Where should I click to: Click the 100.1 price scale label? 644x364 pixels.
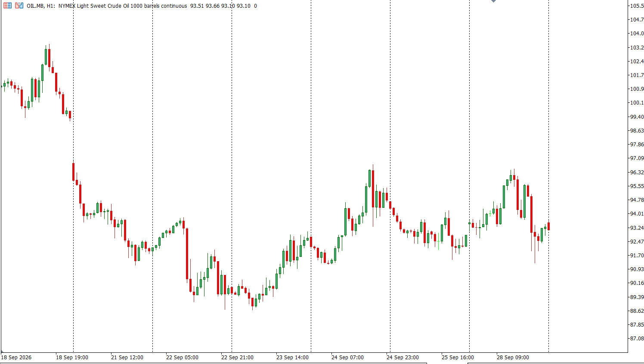[x=637, y=103]
